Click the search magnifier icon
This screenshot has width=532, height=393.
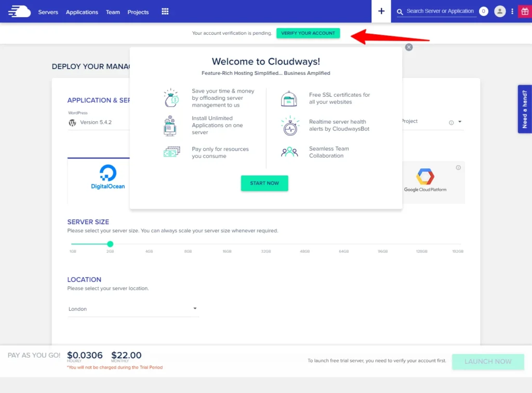coord(399,11)
